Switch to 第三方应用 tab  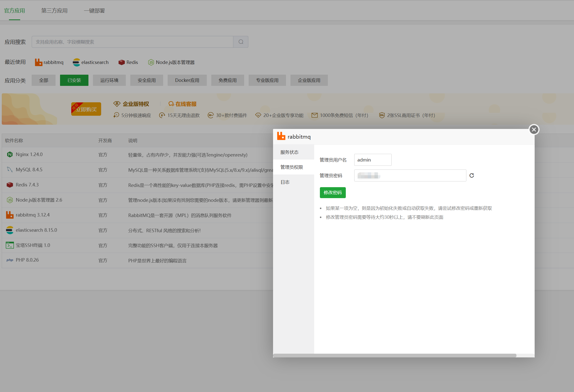(x=54, y=11)
